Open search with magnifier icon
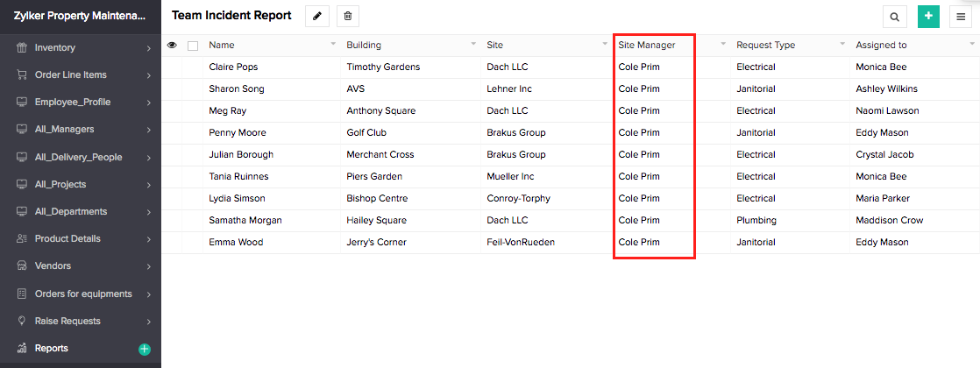The width and height of the screenshot is (980, 368). 894,16
